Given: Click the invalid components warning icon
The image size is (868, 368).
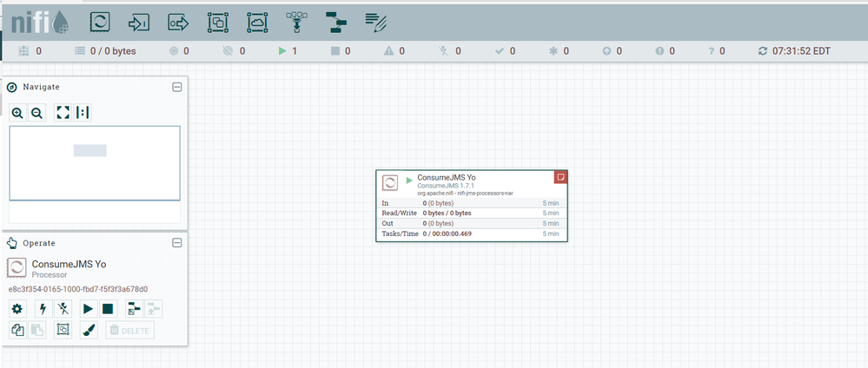Looking at the screenshot, I should click(x=388, y=51).
